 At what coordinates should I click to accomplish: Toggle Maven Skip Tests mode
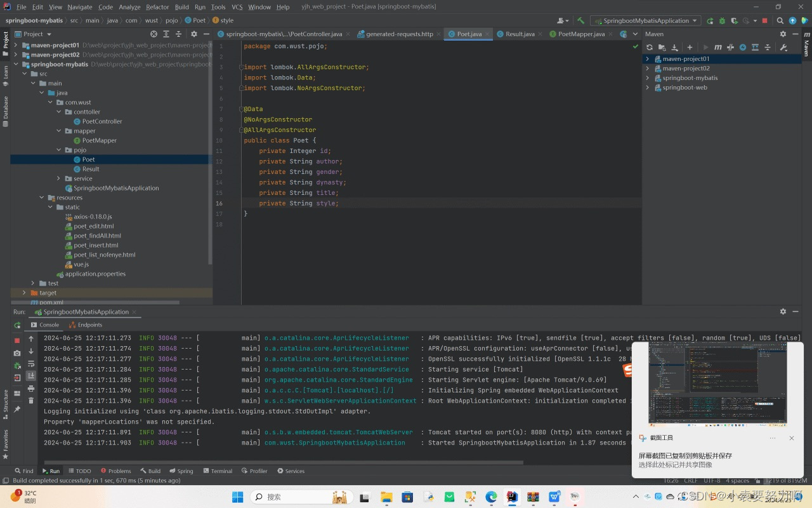click(x=743, y=47)
